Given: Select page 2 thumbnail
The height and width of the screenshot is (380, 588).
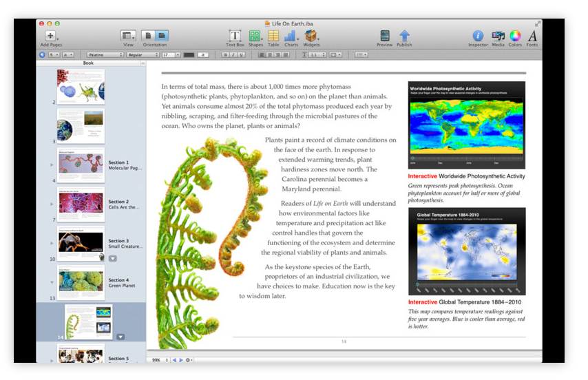Looking at the screenshot, I should pyautogui.click(x=81, y=87).
